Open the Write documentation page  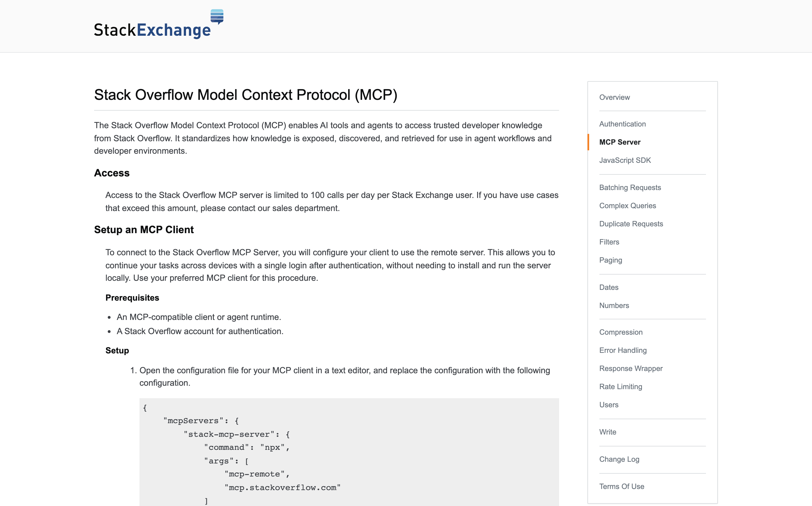pos(607,432)
